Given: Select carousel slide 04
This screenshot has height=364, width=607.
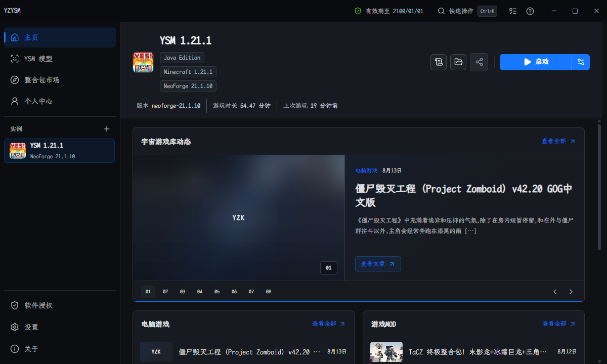Looking at the screenshot, I should click(x=200, y=292).
